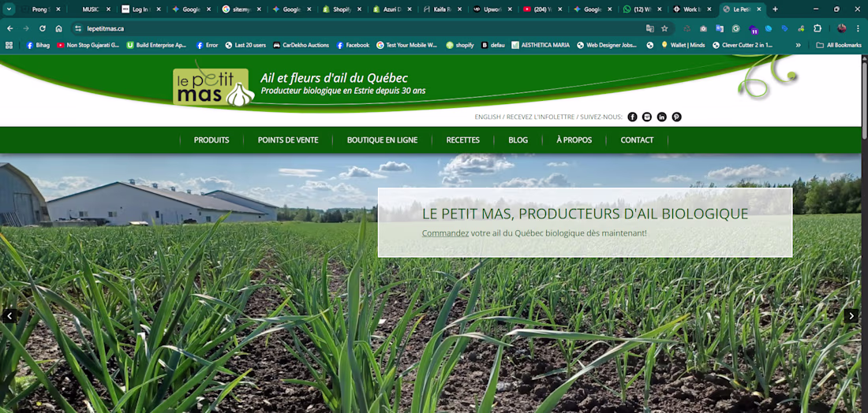
Task: Switch to the Azuri tab
Action: [x=393, y=9]
